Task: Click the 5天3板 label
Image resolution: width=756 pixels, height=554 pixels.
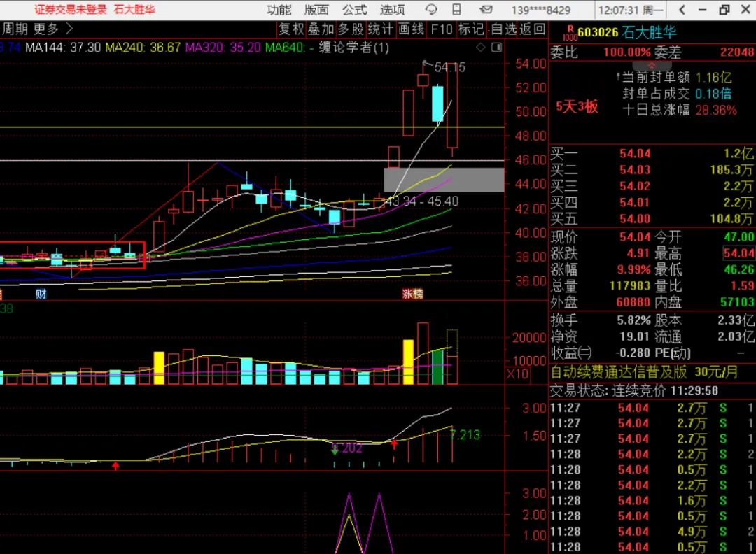Action: pos(577,106)
